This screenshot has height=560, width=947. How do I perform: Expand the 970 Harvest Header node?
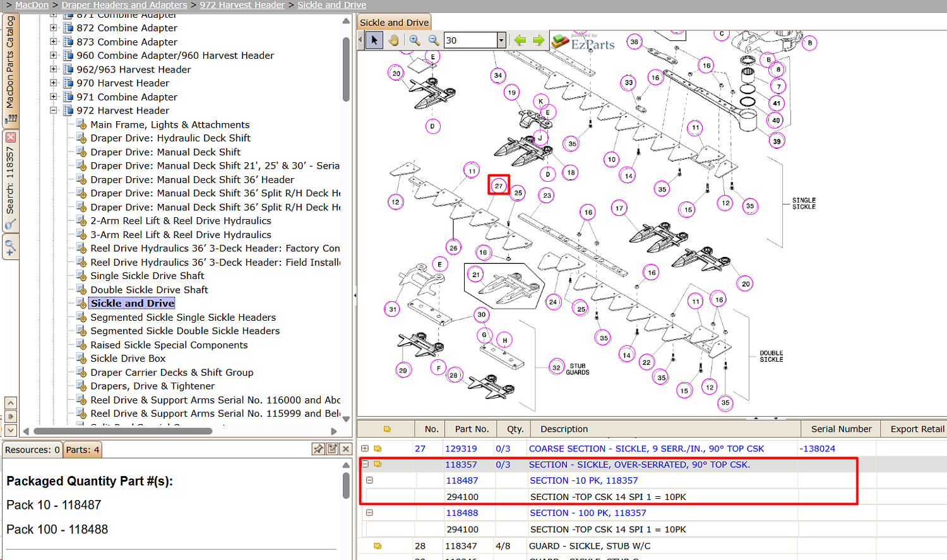point(54,83)
